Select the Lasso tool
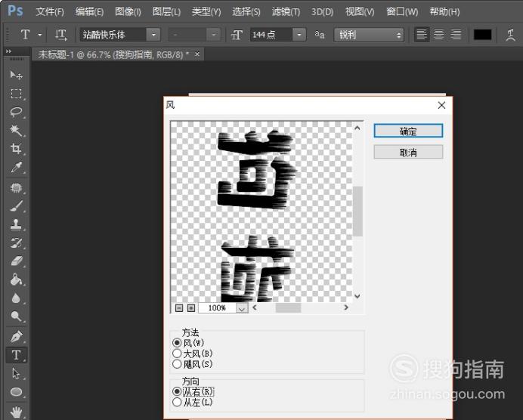The height and width of the screenshot is (420, 523). 16,112
